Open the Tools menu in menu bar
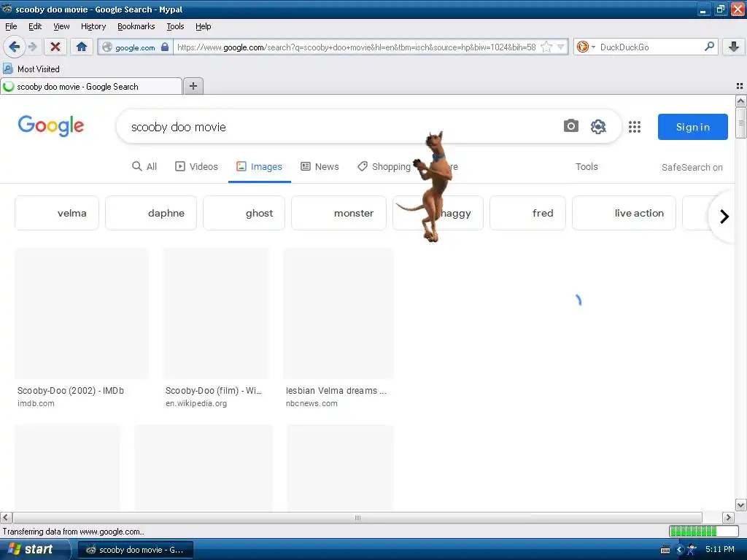Image resolution: width=747 pixels, height=560 pixels. pyautogui.click(x=175, y=26)
